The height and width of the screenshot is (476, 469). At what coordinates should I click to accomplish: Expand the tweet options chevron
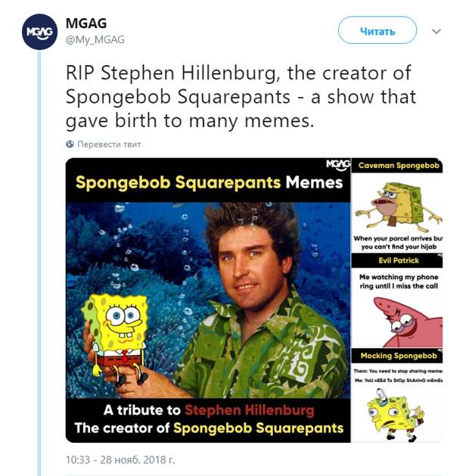click(436, 31)
